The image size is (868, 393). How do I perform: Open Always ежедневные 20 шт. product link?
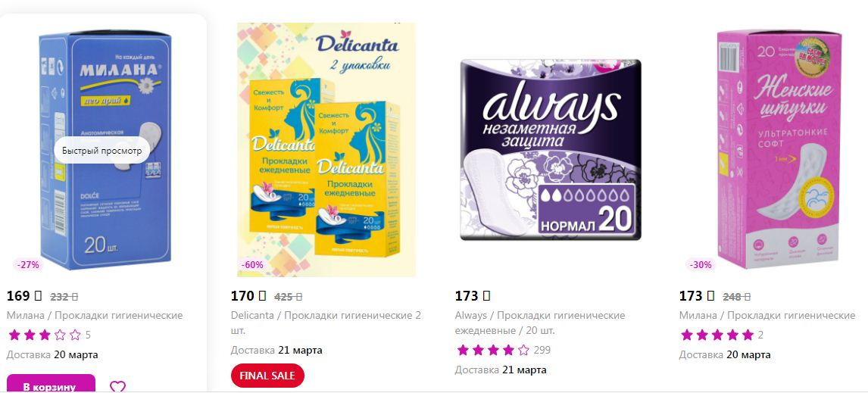[x=540, y=323]
